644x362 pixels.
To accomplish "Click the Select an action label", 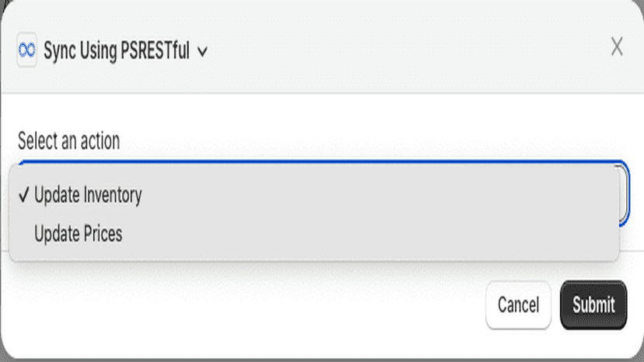I will tap(68, 141).
